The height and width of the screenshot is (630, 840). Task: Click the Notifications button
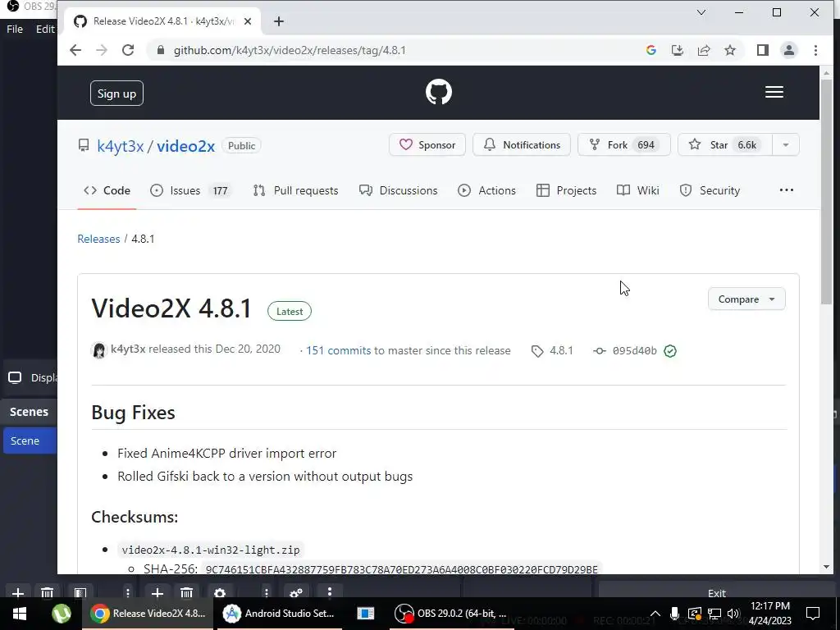[x=521, y=144]
